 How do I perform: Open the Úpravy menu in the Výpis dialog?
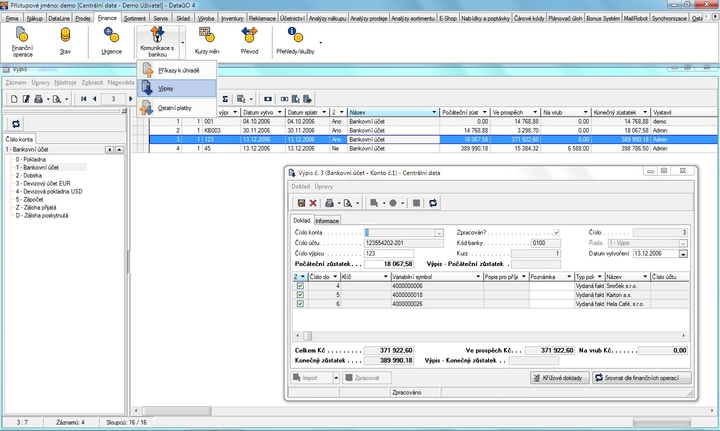coord(324,186)
